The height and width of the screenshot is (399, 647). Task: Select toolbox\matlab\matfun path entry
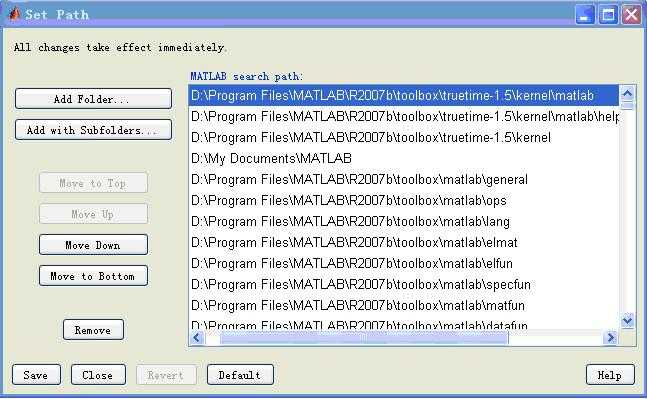coord(404,306)
